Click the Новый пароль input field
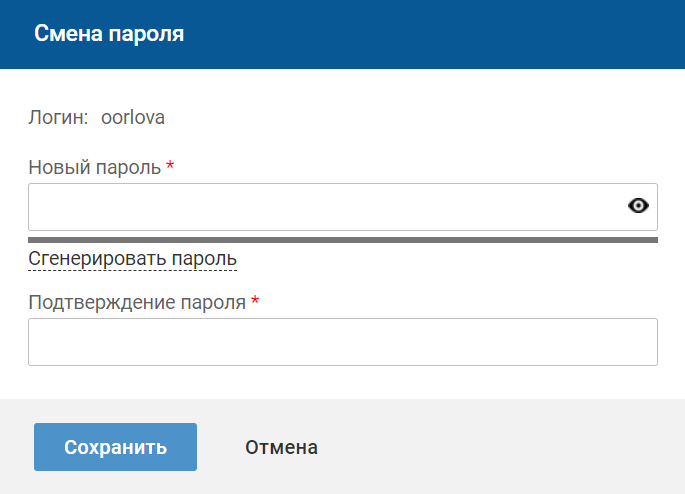 coord(320,207)
